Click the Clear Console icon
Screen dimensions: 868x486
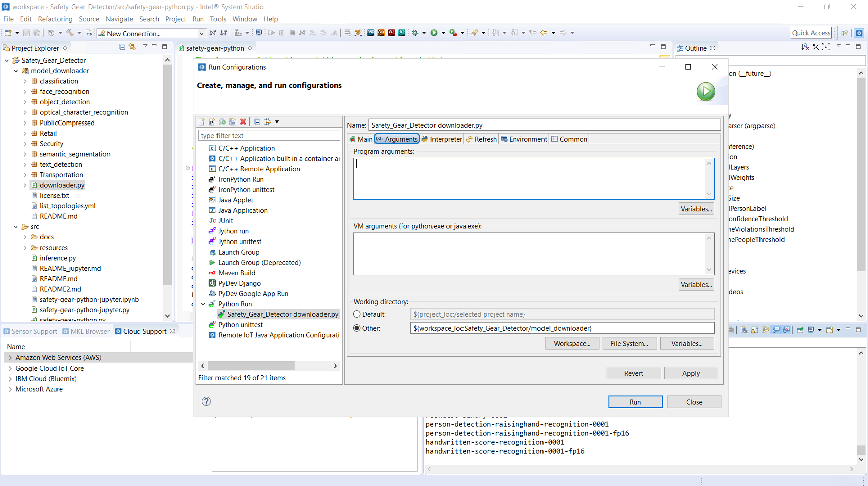tap(744, 330)
